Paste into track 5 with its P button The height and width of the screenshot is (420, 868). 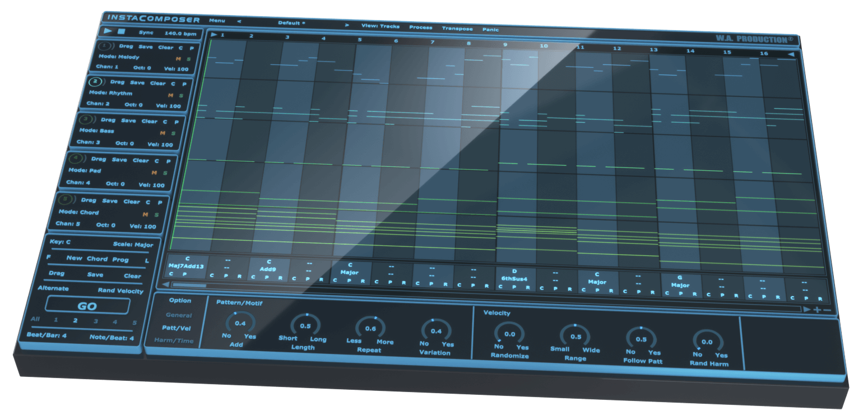[160, 202]
